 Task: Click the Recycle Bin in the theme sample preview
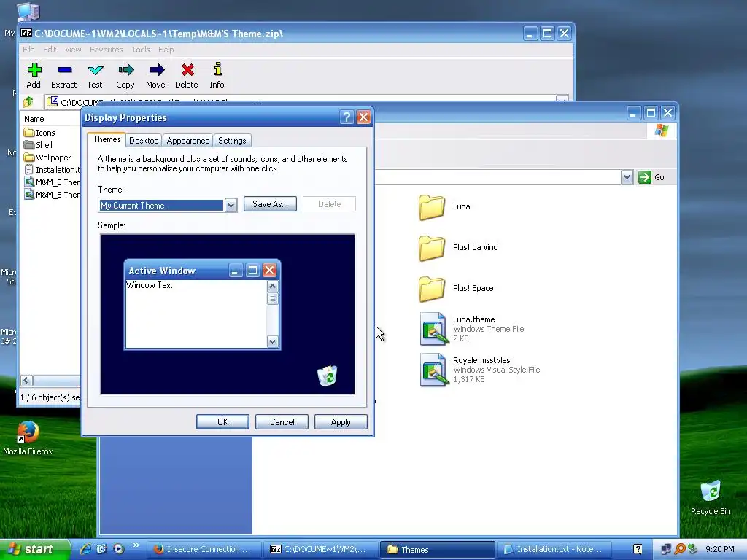click(x=328, y=376)
